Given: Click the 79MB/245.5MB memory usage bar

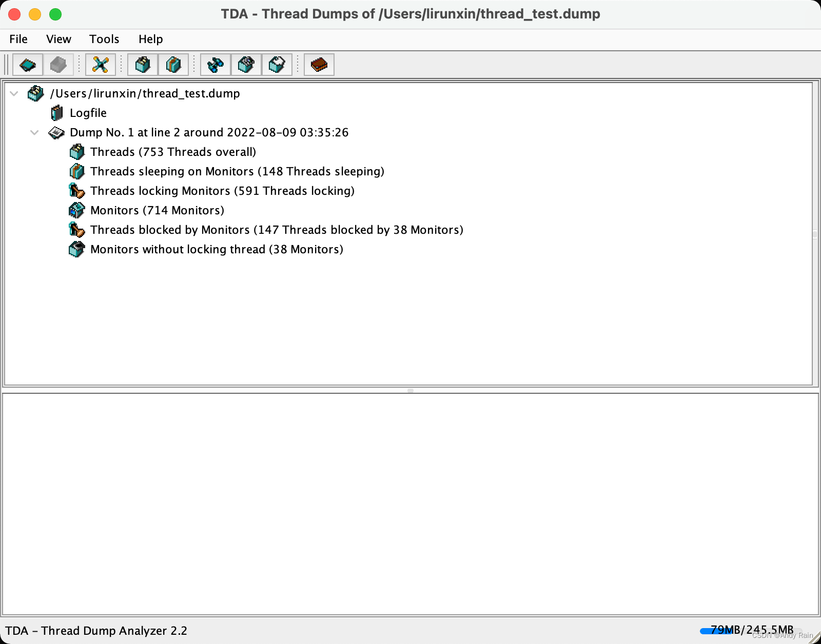Looking at the screenshot, I should coord(752,630).
